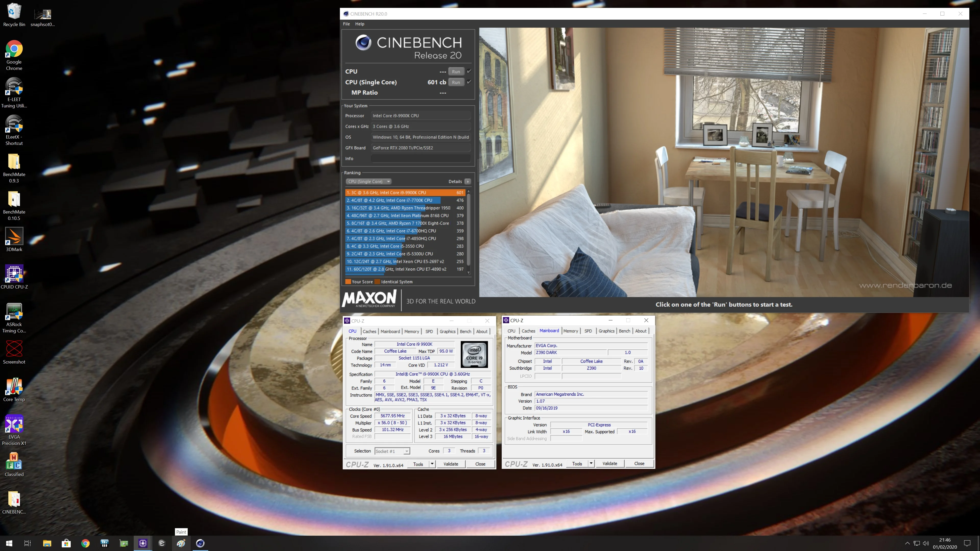Run the multi-core CPU test

pos(456,71)
